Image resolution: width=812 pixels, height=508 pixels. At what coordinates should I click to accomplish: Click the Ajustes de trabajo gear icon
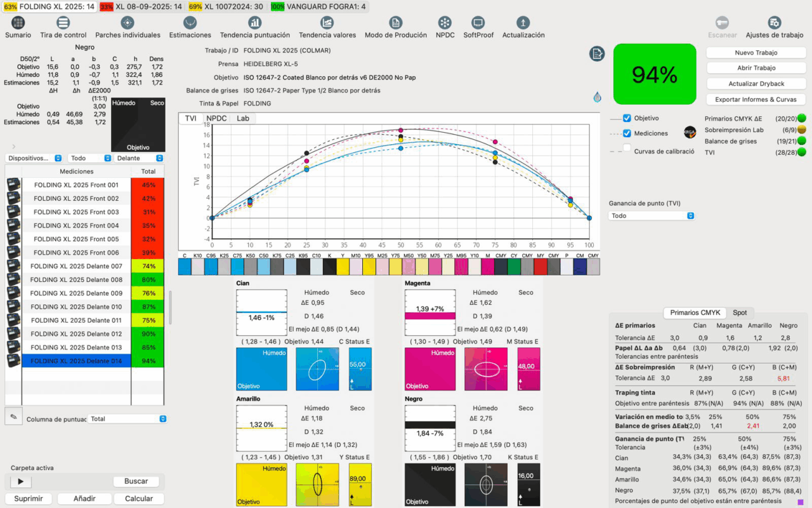click(x=774, y=23)
